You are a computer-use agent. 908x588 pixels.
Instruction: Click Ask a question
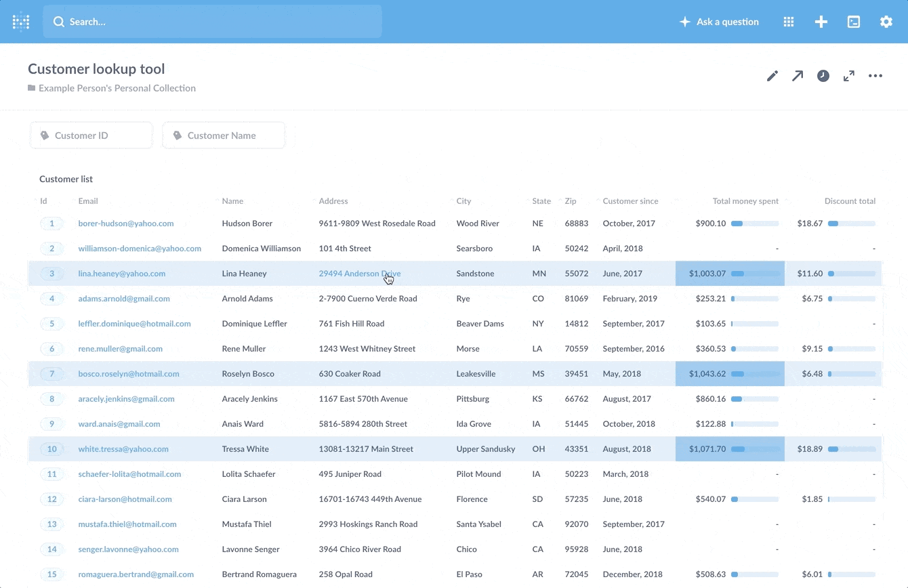719,22
